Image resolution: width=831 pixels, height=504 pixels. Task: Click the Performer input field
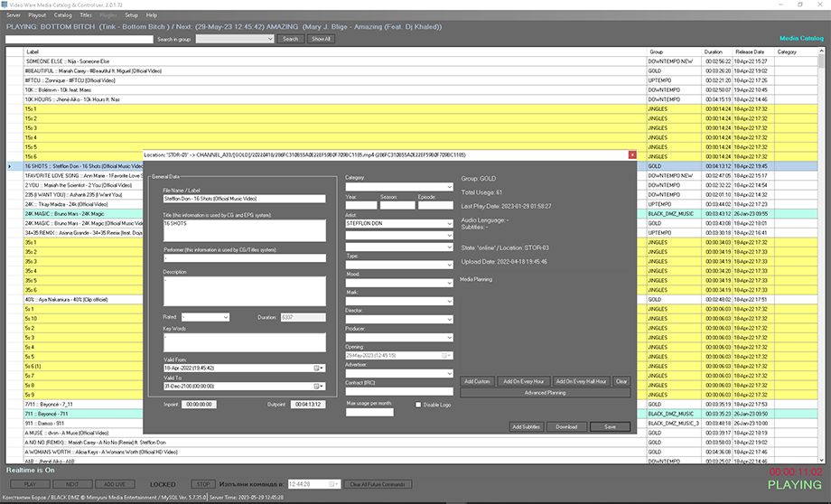244,258
